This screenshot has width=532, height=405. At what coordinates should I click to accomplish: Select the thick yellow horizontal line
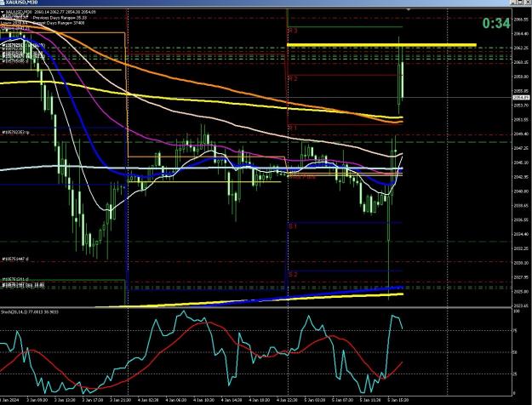[381, 45]
